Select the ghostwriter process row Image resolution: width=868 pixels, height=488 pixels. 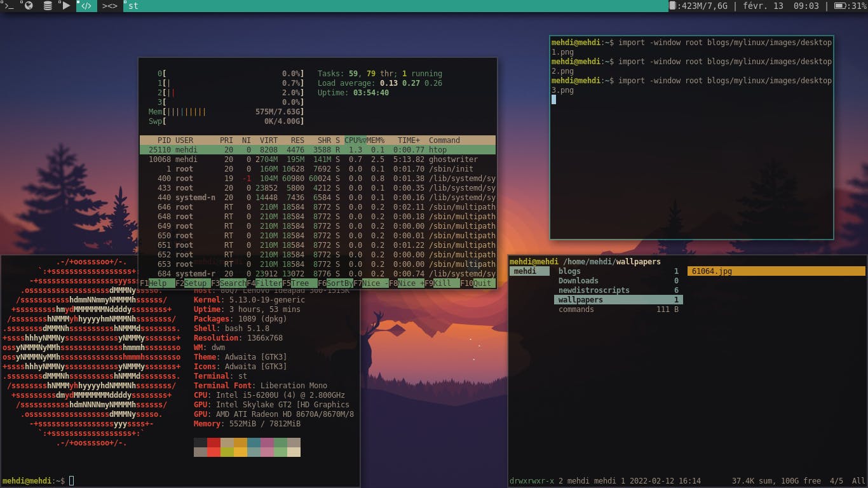[318, 159]
